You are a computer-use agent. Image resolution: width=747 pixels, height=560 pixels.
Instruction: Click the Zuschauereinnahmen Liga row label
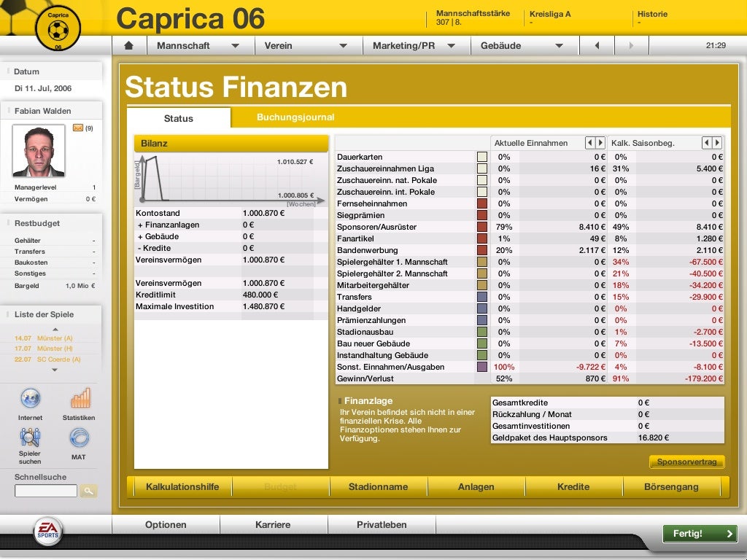click(385, 168)
